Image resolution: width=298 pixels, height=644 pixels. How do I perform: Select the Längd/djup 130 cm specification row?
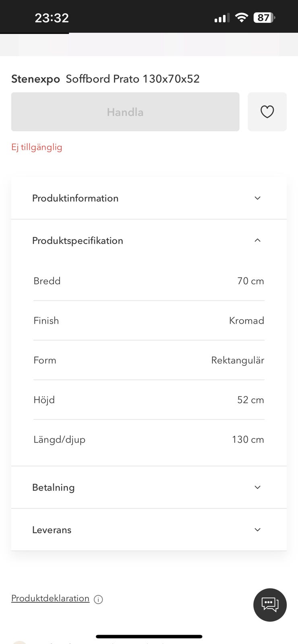click(x=149, y=440)
